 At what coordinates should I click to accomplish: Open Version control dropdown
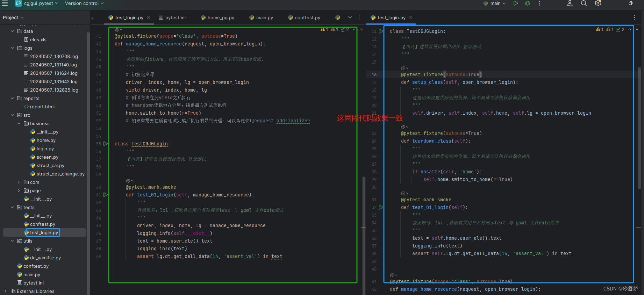point(84,3)
